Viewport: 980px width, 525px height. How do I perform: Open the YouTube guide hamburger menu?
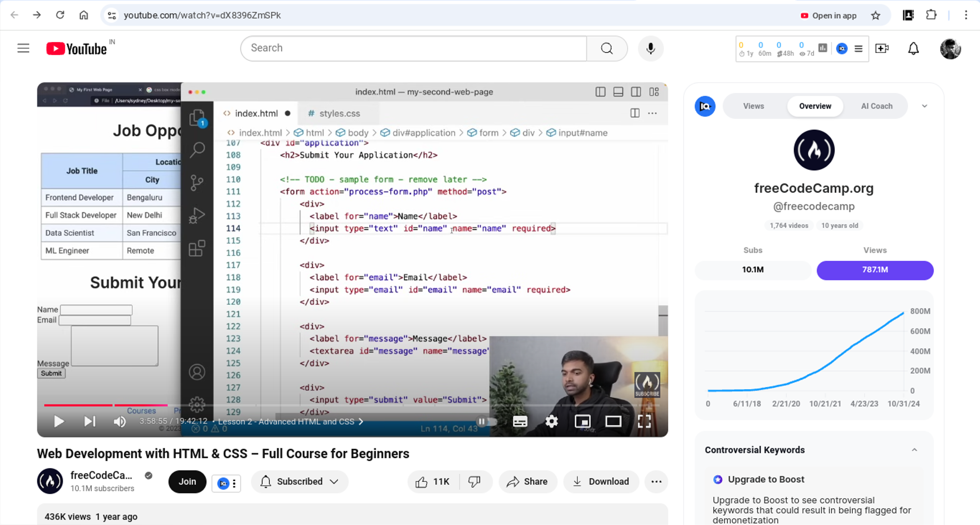pyautogui.click(x=23, y=48)
